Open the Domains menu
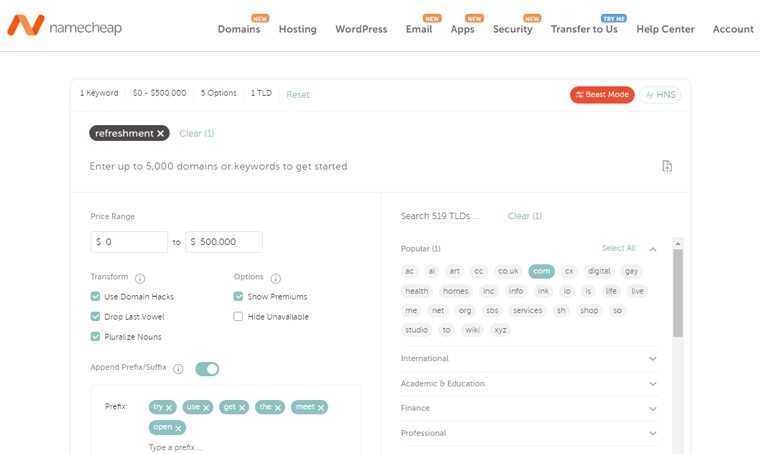Screen dimensions: 760x454 239,29
